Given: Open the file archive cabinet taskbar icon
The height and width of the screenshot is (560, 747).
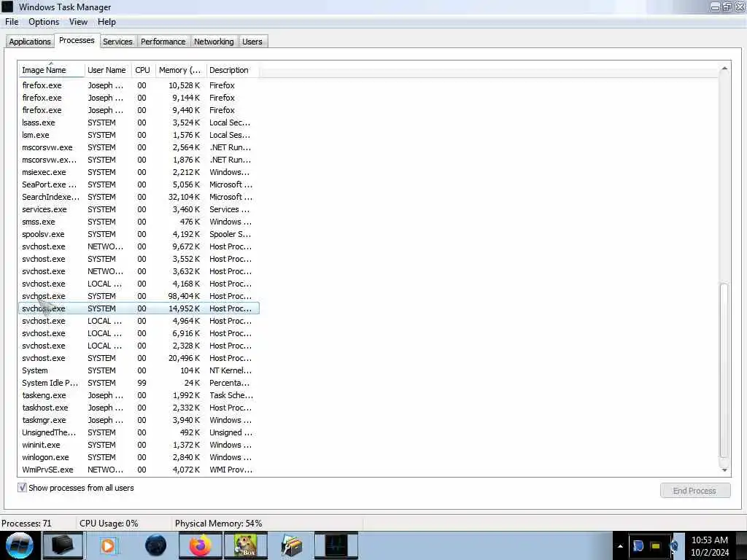Looking at the screenshot, I should 292,545.
